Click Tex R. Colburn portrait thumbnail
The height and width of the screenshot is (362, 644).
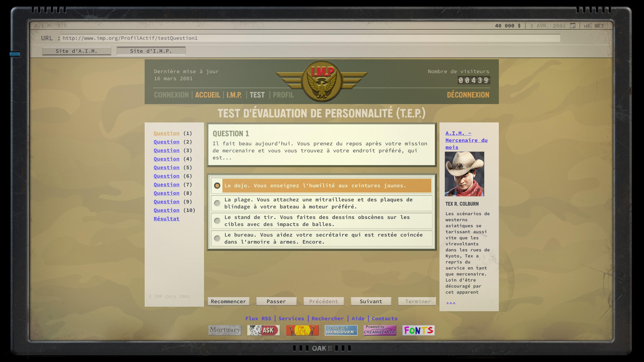pos(464,174)
